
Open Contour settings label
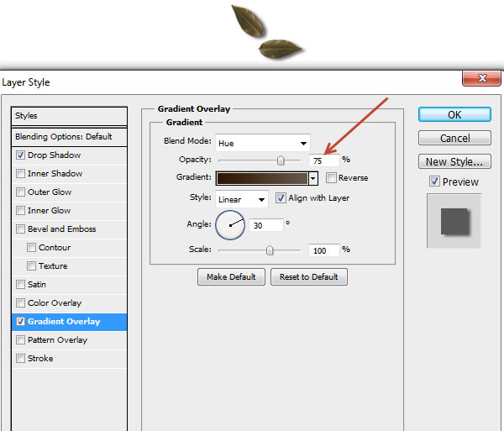tap(55, 248)
